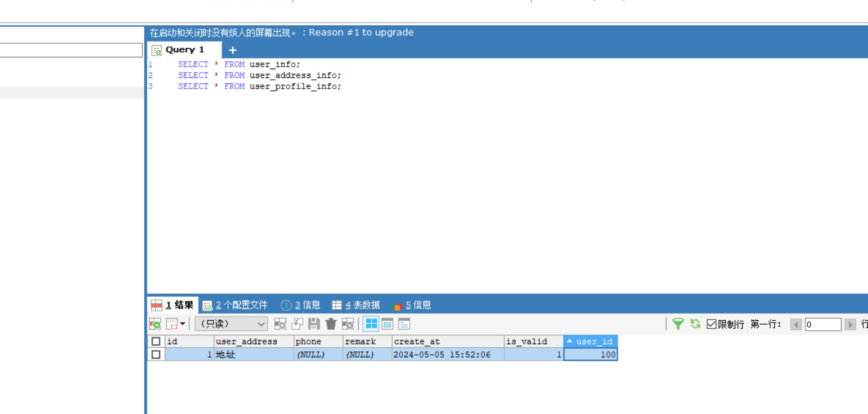Open the 2 个配置文件 tab
Image resolution: width=868 pixels, height=414 pixels.
click(x=235, y=305)
